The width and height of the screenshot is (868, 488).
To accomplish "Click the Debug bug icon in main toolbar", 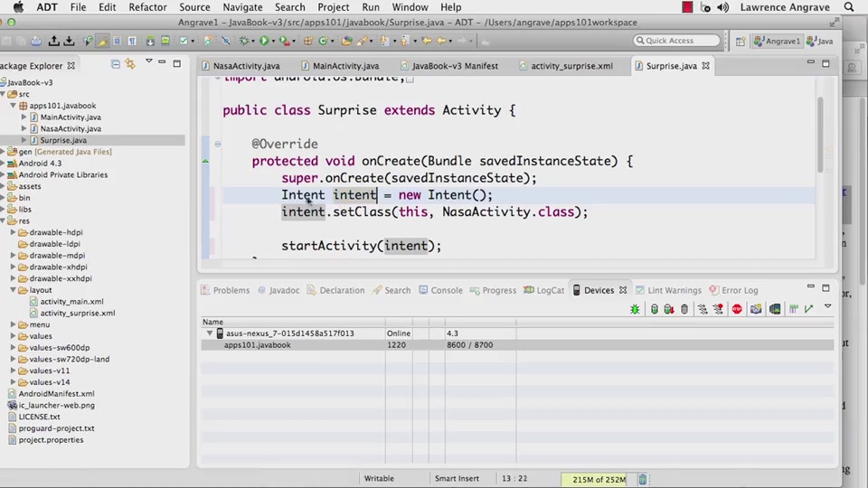I will point(244,41).
